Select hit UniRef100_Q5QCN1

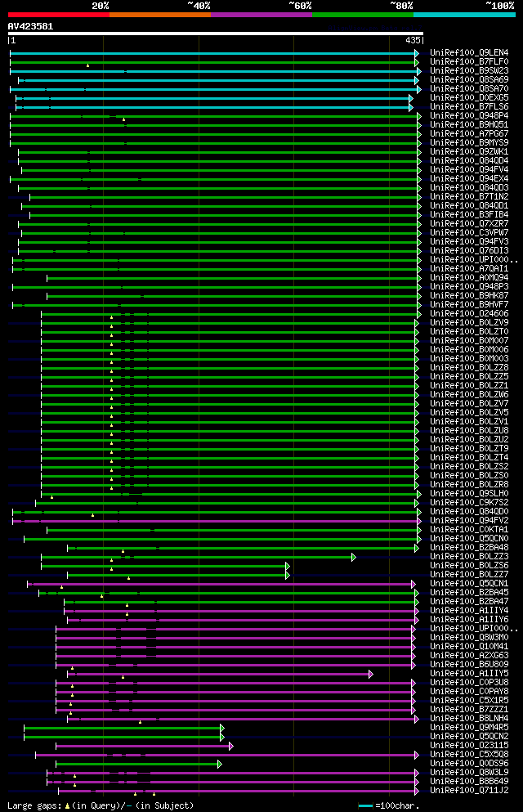[x=469, y=584]
